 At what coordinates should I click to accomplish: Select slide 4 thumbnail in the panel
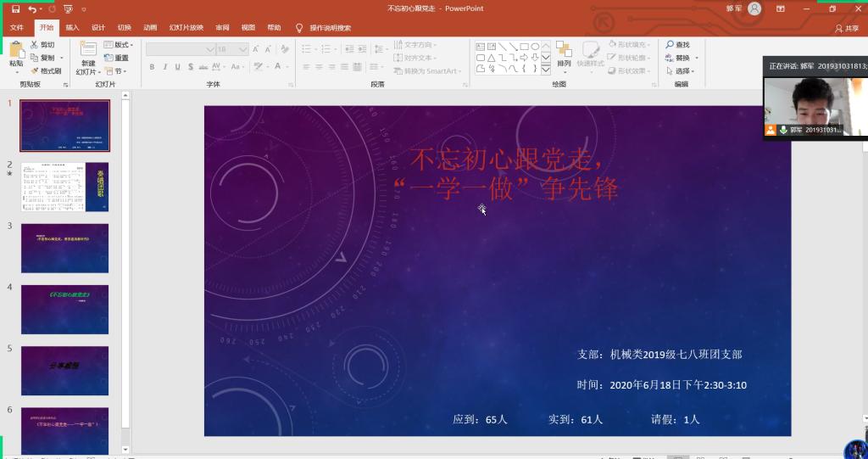64,309
